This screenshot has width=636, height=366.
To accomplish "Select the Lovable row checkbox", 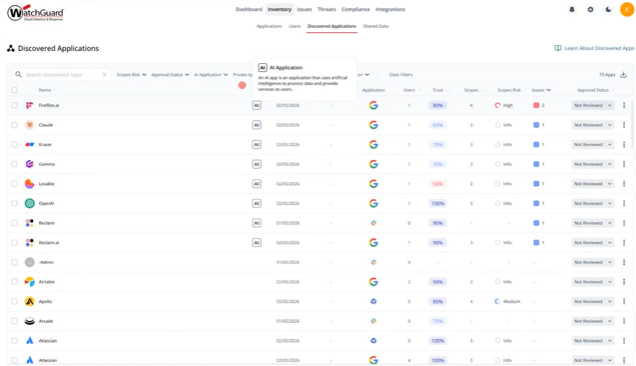I will (x=15, y=184).
